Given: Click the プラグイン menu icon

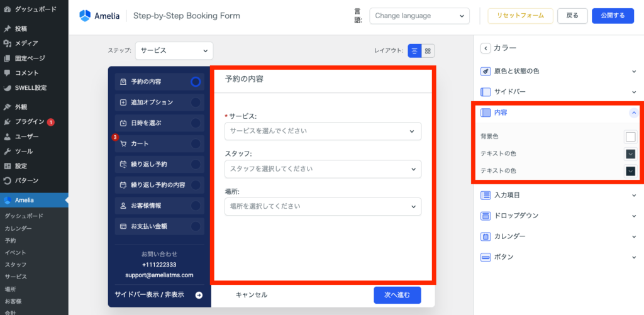Looking at the screenshot, I should pos(7,122).
